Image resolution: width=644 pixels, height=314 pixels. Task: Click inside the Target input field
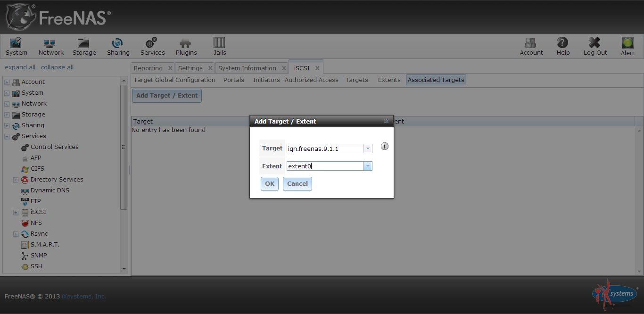[325, 149]
